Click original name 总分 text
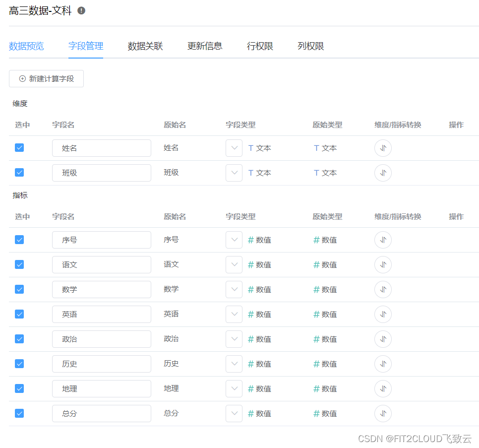 (x=171, y=413)
